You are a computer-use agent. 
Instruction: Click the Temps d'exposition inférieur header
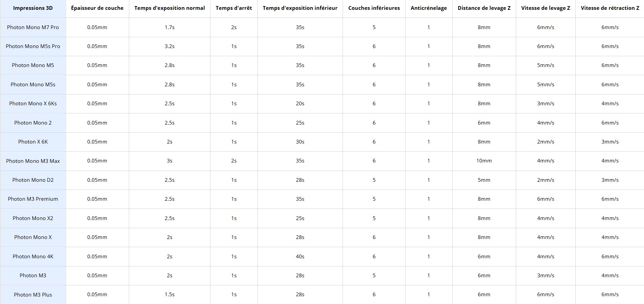[300, 8]
